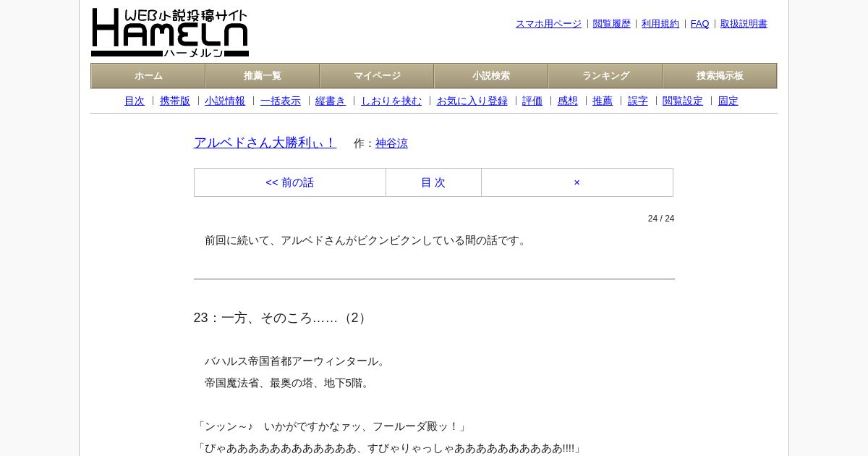Open the 誤字 report link
Image resolution: width=868 pixels, height=456 pixels.
pyautogui.click(x=638, y=101)
